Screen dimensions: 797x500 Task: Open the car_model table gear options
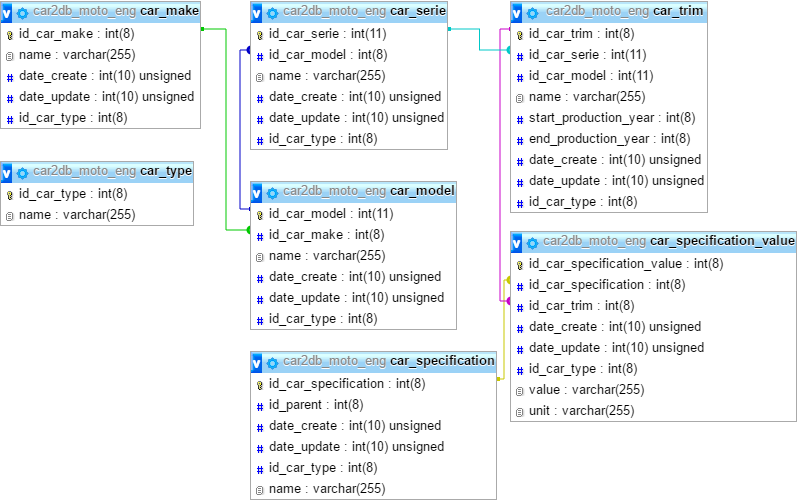[x=272, y=193]
